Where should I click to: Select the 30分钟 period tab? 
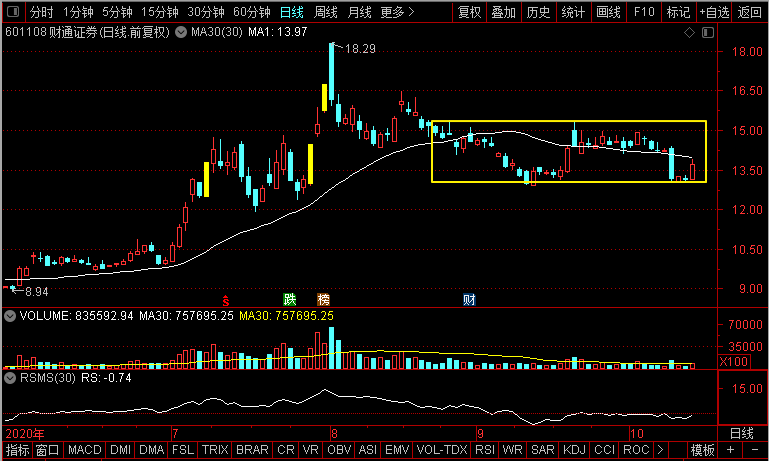pyautogui.click(x=206, y=12)
